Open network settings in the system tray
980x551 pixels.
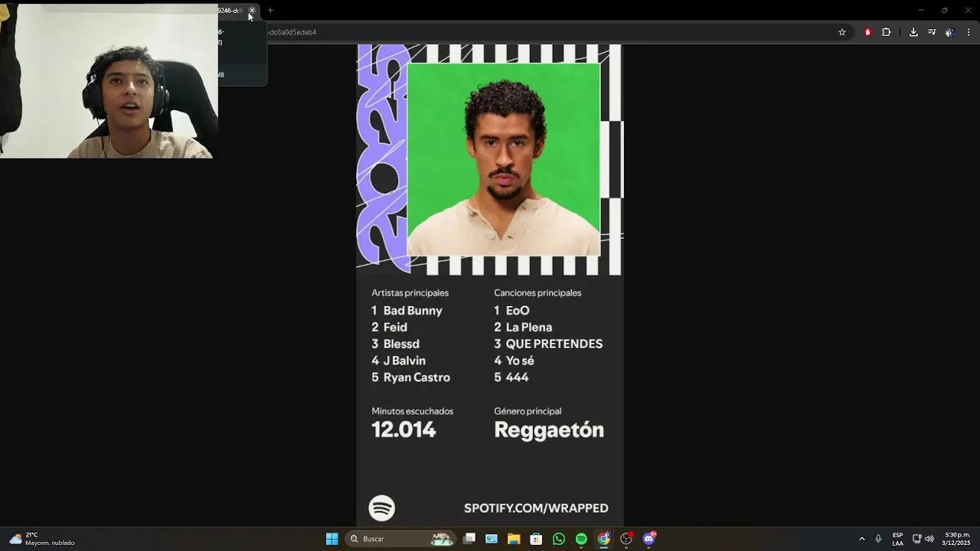[916, 539]
